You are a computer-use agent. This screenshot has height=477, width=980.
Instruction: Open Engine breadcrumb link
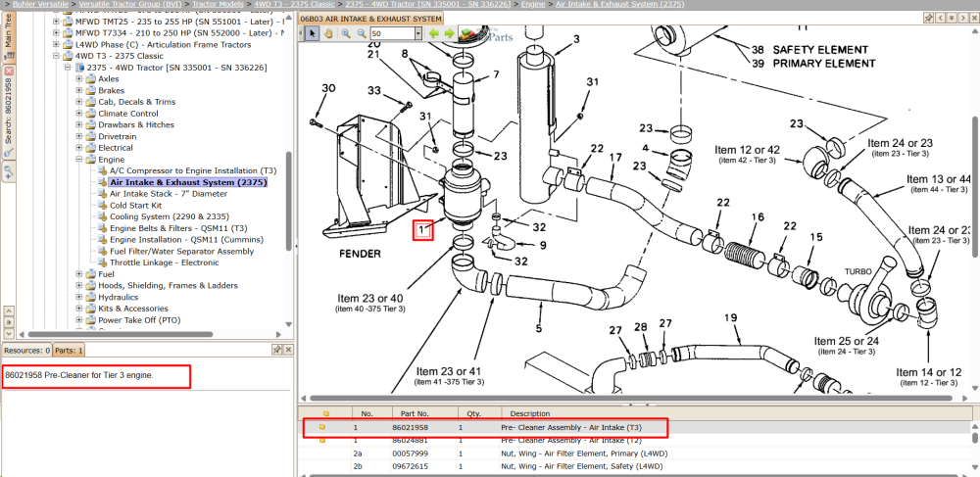tap(533, 4)
